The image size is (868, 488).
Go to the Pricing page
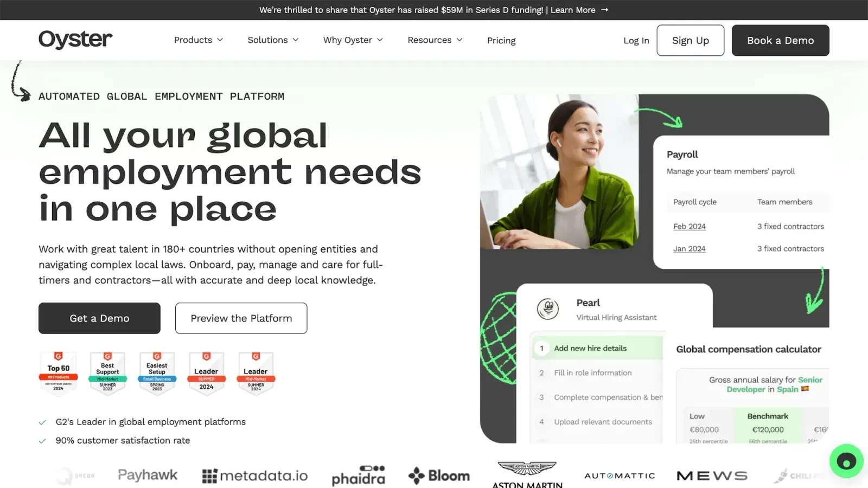tap(501, 41)
